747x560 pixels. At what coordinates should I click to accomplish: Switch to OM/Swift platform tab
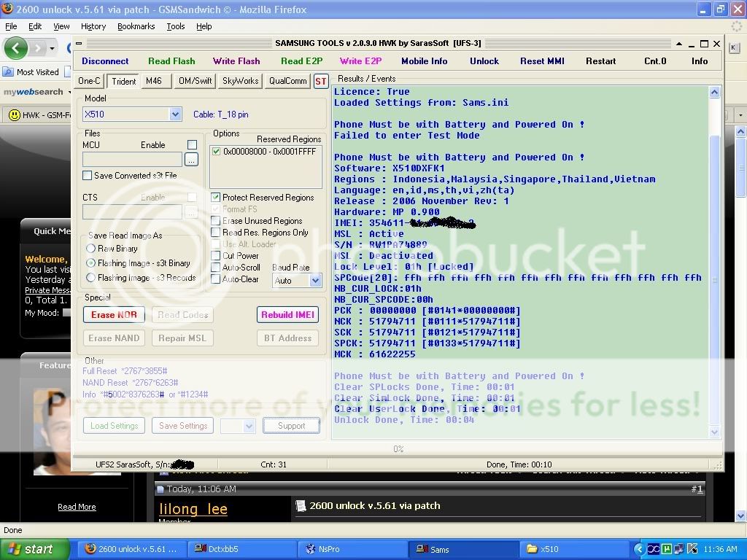point(195,81)
